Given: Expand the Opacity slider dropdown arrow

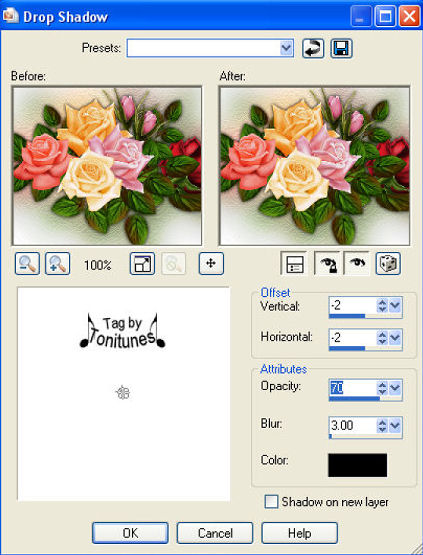Looking at the screenshot, I should click(395, 388).
